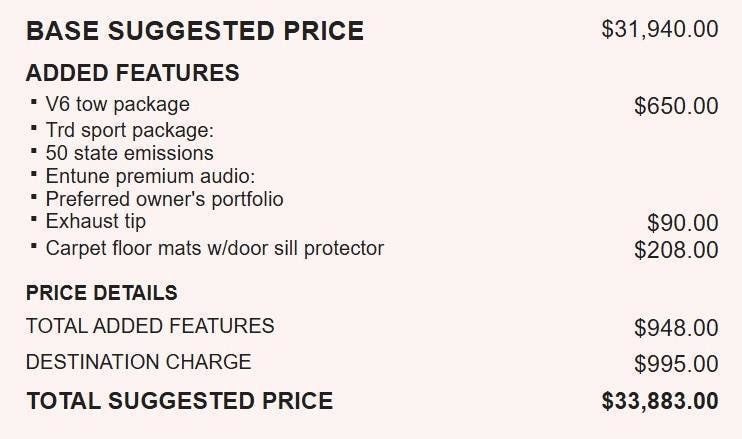Click the 50 state emissions item
The width and height of the screenshot is (742, 439).
(x=129, y=153)
